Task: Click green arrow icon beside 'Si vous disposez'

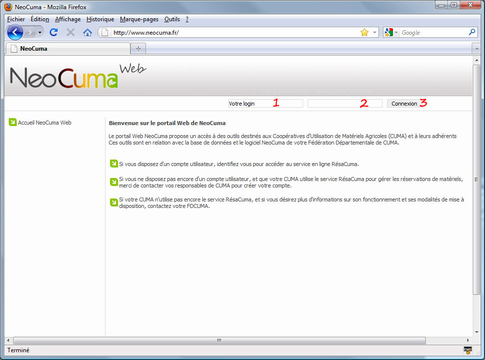Action: pos(114,164)
